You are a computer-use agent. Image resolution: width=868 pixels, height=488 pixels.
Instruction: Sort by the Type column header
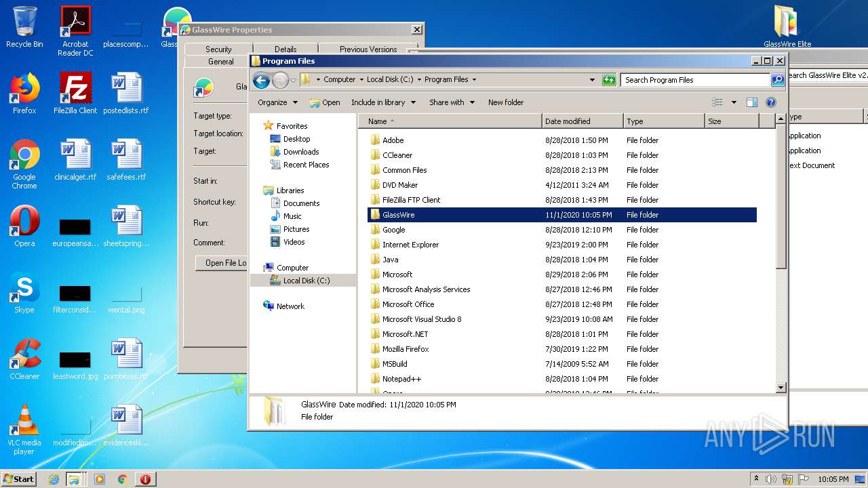tap(664, 121)
